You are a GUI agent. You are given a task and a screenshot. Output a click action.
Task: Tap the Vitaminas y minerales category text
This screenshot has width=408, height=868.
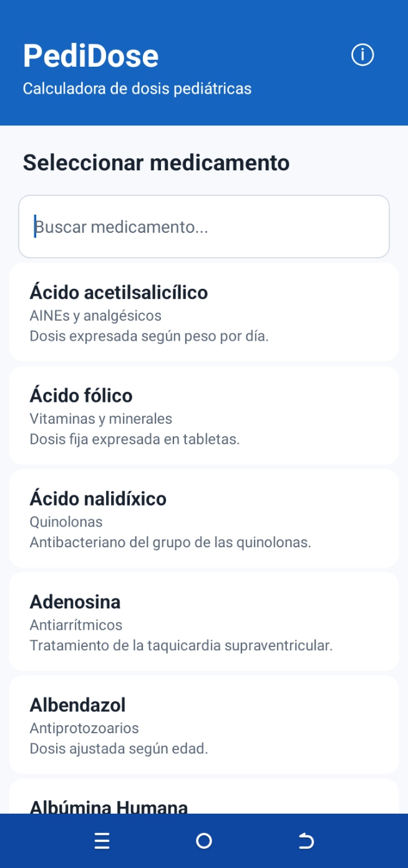(x=101, y=419)
